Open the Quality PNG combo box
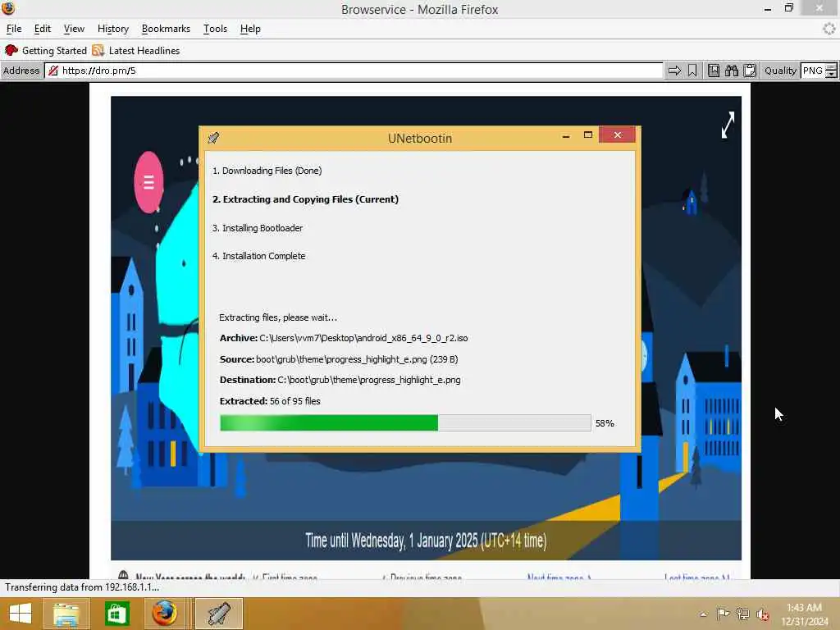 click(x=813, y=71)
